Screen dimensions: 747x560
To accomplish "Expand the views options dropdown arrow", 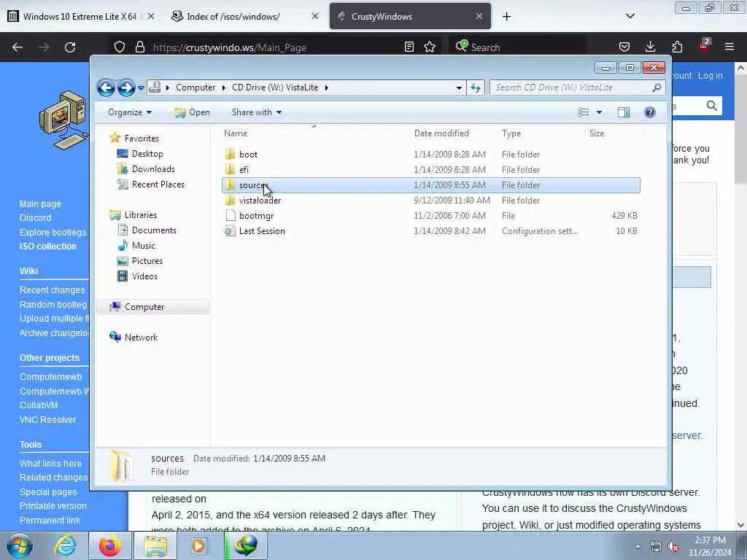I will 600,112.
